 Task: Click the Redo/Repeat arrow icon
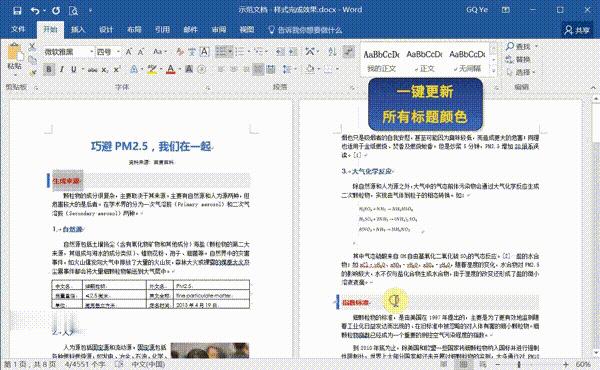click(x=56, y=10)
